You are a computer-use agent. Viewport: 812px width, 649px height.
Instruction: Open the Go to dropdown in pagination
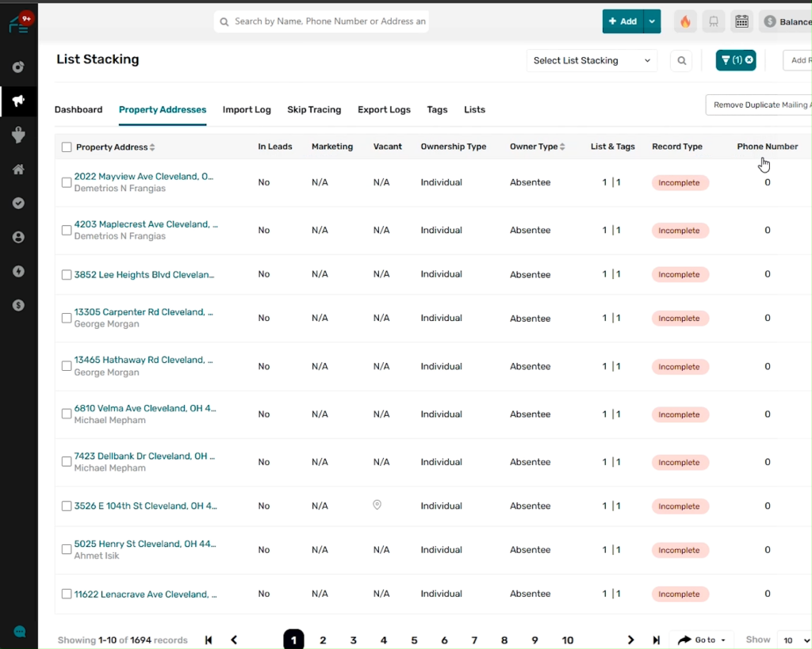point(702,639)
